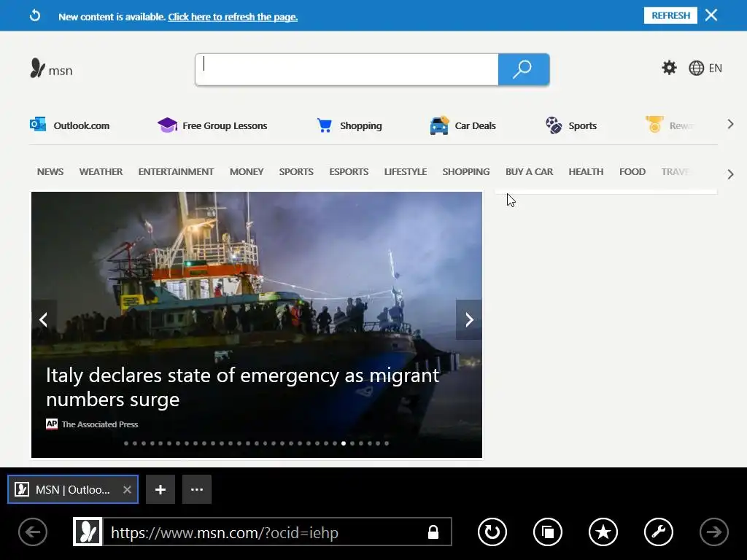The image size is (747, 560).
Task: Click the magnifier search button
Action: [524, 69]
